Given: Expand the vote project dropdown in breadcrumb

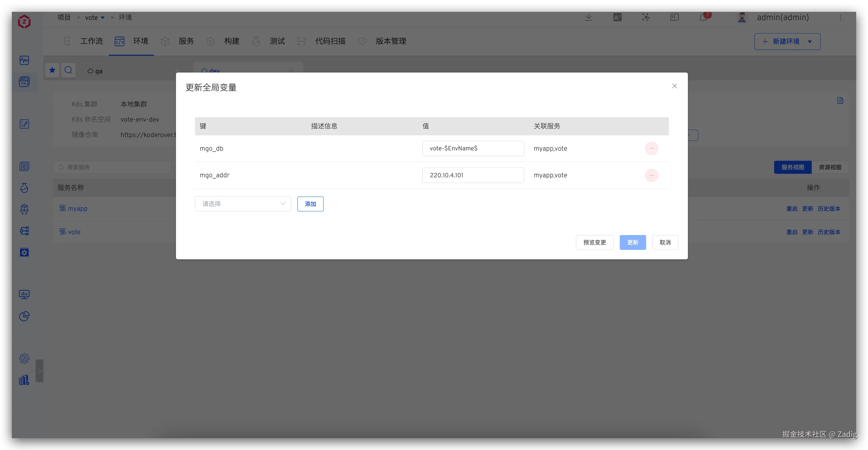Looking at the screenshot, I should point(103,18).
